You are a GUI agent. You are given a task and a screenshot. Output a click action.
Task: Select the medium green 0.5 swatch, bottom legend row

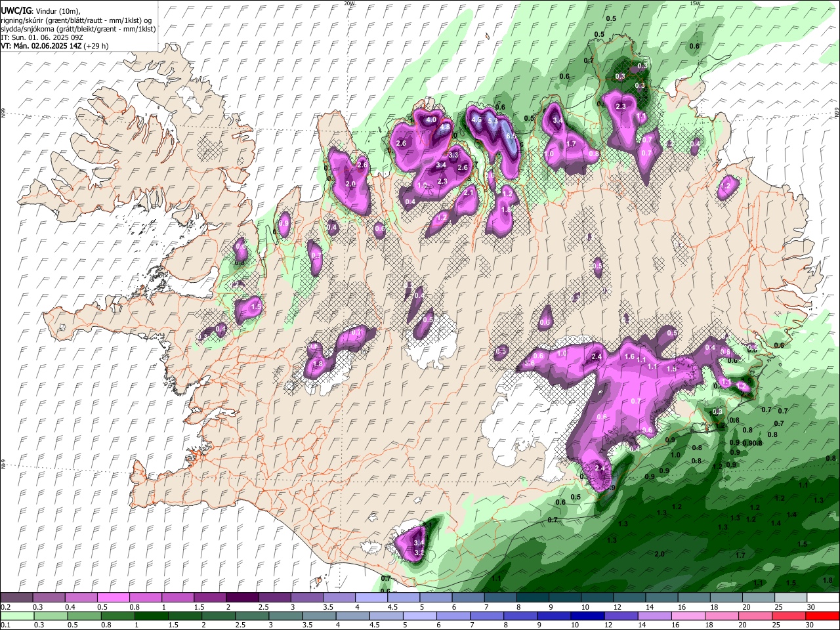[x=85, y=616]
